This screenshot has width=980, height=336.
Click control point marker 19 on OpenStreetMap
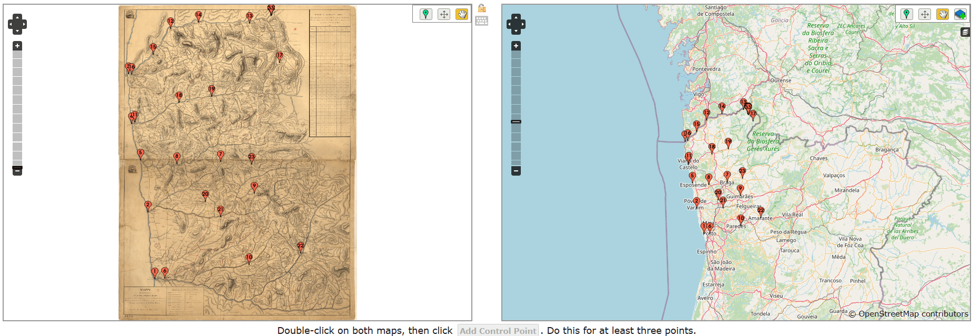pyautogui.click(x=728, y=142)
